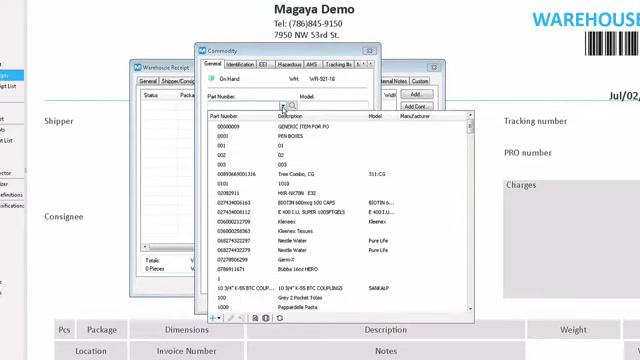Click the pencil edit icon in list toolbar

(x=231, y=318)
